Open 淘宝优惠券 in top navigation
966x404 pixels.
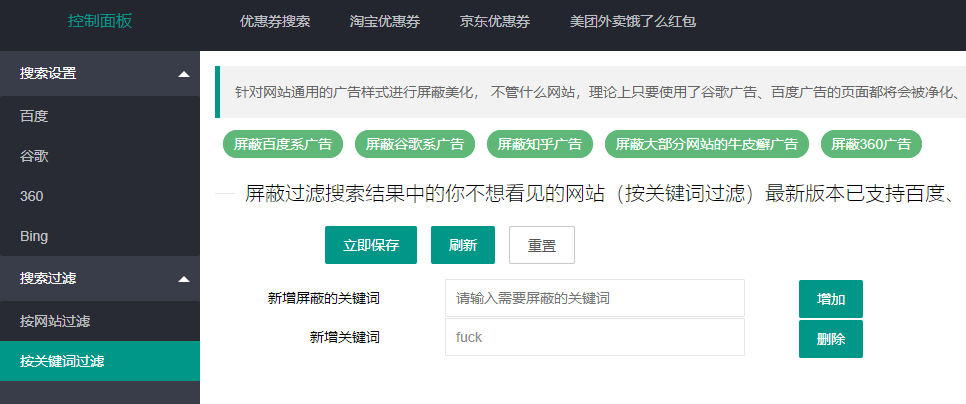[385, 22]
